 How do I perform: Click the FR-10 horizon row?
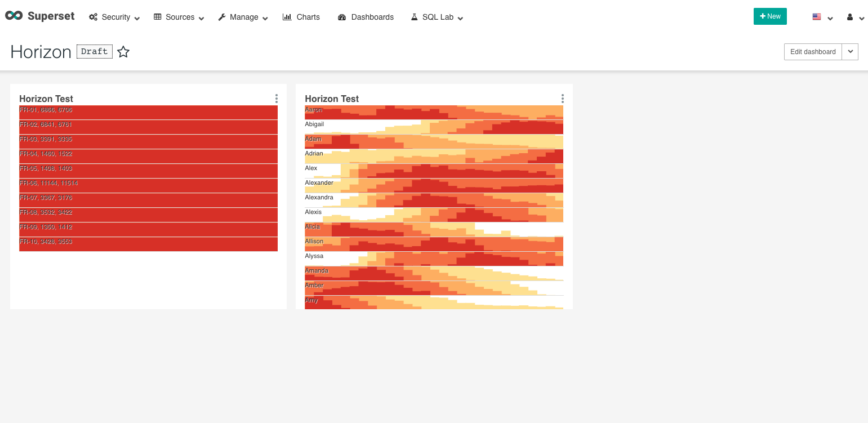148,244
